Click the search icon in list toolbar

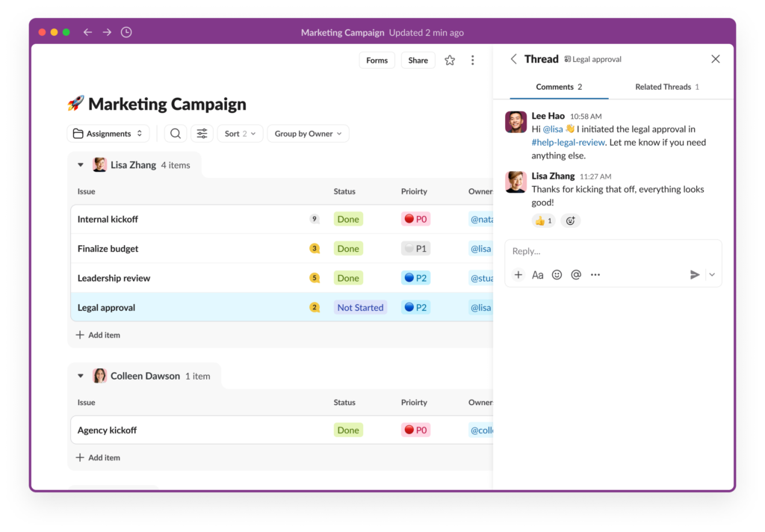pyautogui.click(x=175, y=134)
